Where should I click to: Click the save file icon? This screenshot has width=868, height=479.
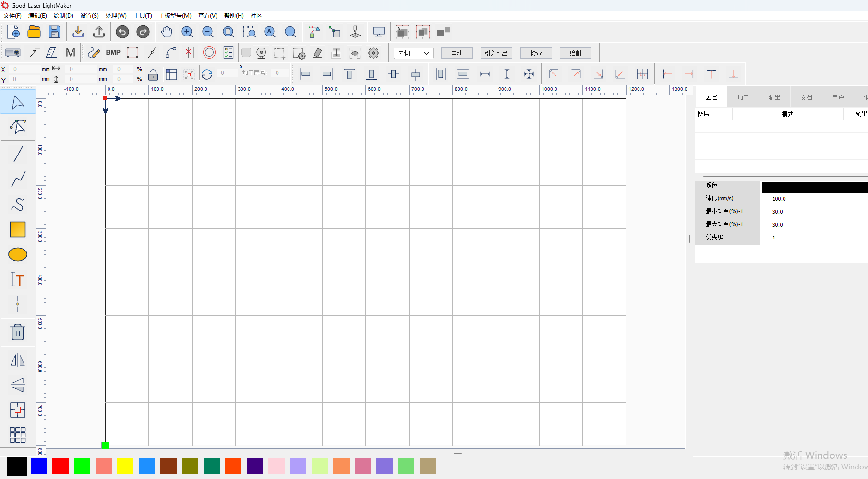coord(55,32)
